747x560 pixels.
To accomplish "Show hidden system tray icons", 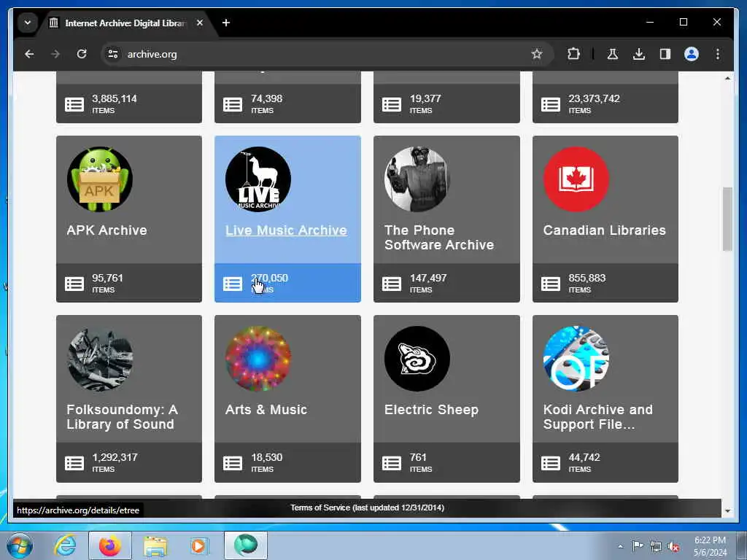I will click(620, 546).
